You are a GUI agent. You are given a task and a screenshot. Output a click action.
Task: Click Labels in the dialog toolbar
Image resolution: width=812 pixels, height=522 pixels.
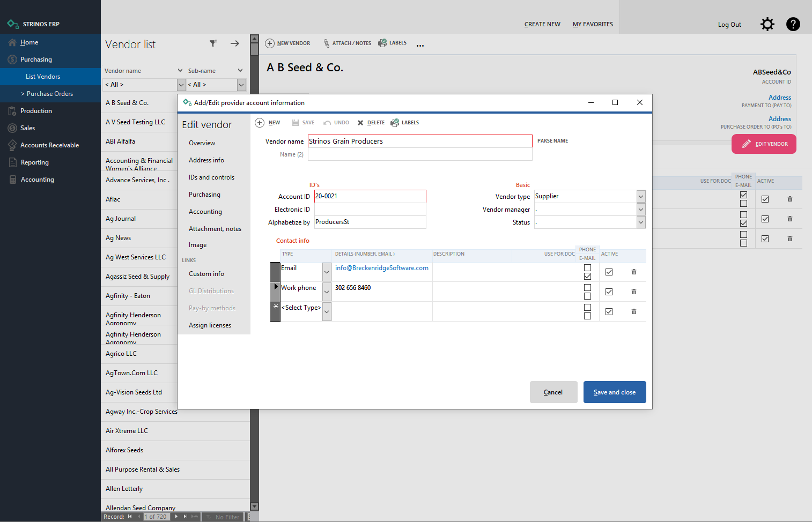pyautogui.click(x=405, y=123)
